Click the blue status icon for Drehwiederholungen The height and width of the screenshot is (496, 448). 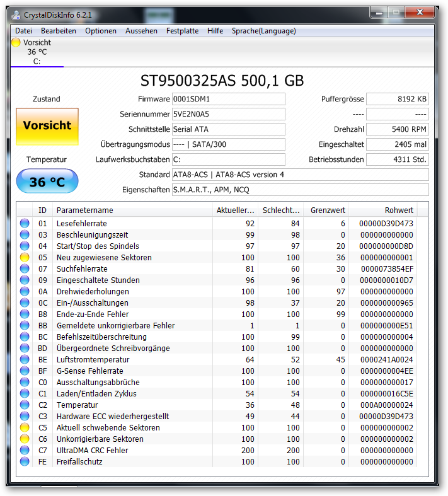coord(25,291)
